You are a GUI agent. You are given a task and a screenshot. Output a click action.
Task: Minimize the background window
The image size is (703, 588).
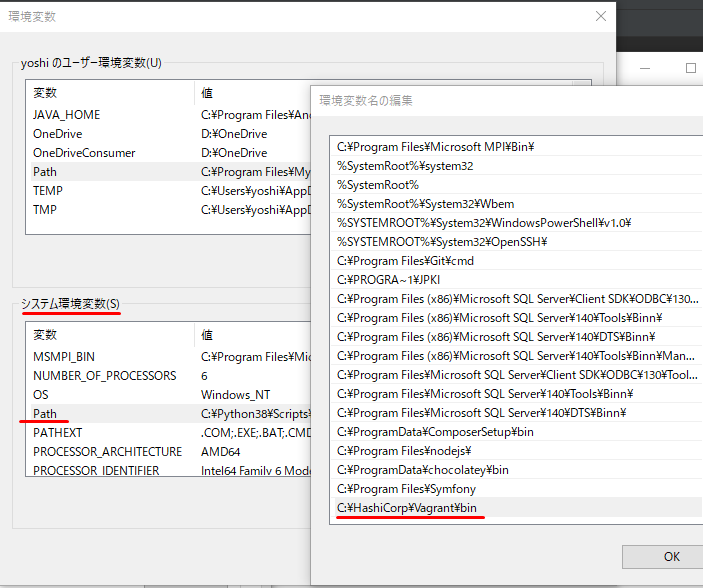click(x=645, y=68)
